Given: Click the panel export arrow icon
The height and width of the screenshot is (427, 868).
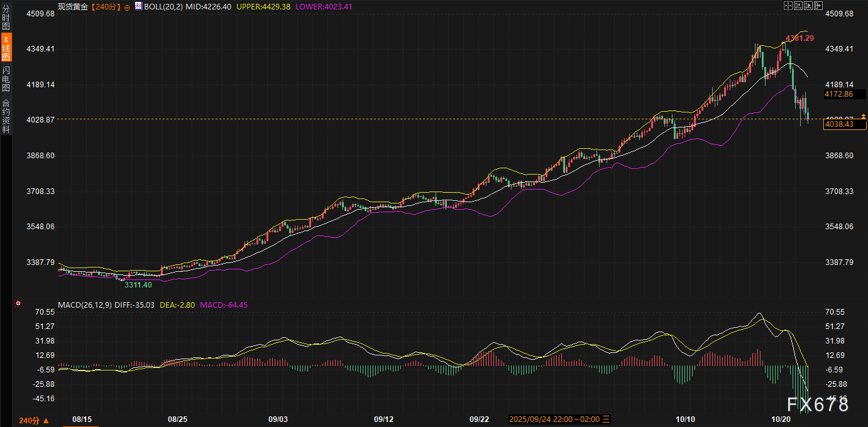Looking at the screenshot, I should (818, 6).
